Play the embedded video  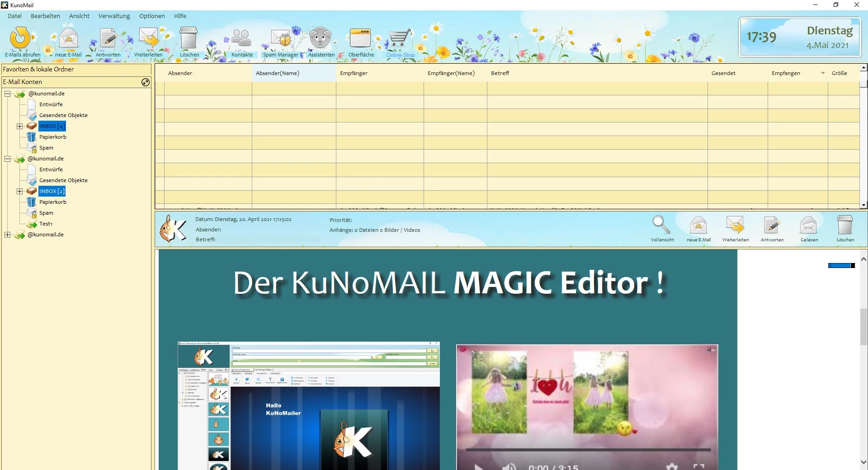tap(478, 467)
